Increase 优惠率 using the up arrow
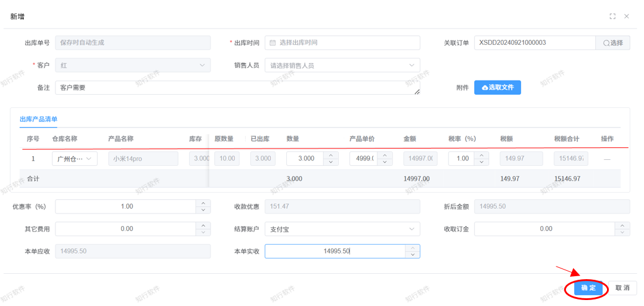The image size is (644, 306). coord(204,203)
